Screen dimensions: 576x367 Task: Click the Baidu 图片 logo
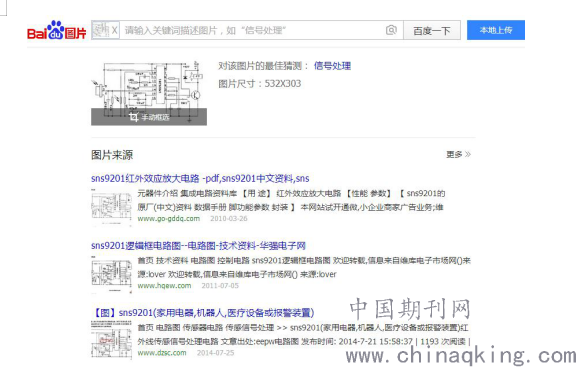[x=57, y=30]
